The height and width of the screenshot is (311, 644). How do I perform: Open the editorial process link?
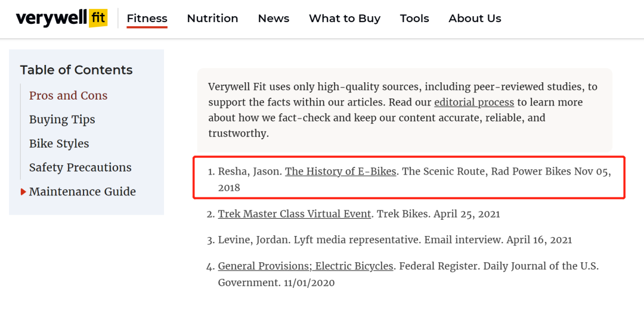click(x=474, y=102)
